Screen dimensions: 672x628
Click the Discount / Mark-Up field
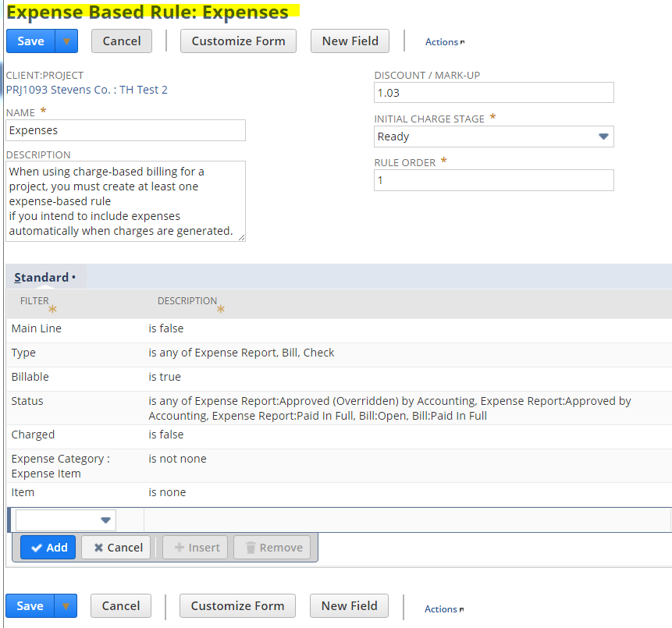point(493,93)
